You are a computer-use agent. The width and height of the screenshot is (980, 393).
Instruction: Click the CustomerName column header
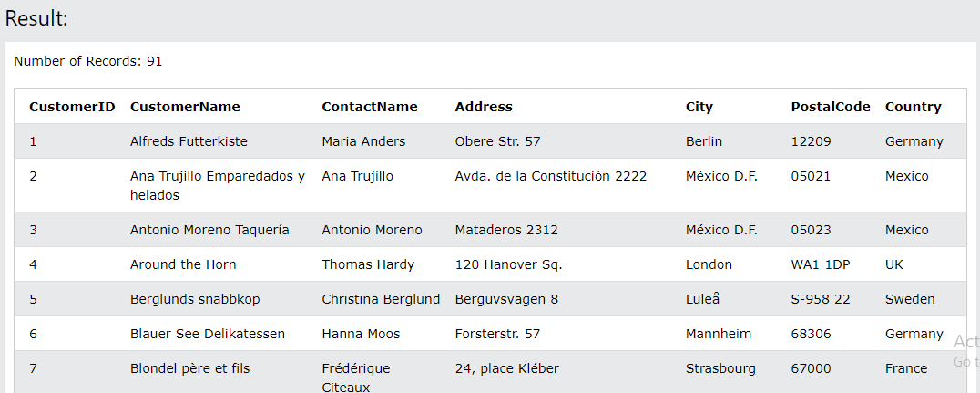185,107
